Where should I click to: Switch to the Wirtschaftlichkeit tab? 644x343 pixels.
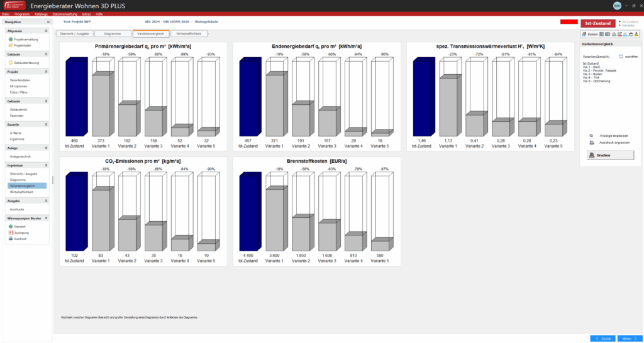pos(189,33)
